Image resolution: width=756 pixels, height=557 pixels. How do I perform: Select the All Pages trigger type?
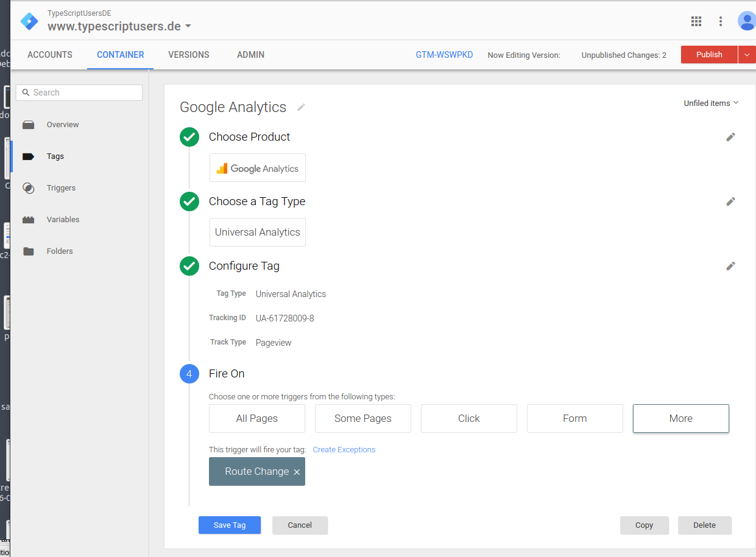point(257,418)
